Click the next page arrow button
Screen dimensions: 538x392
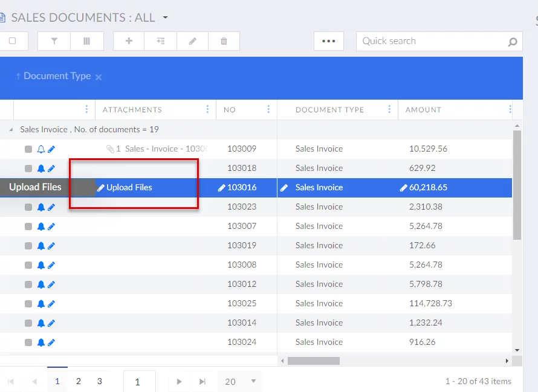pos(179,381)
